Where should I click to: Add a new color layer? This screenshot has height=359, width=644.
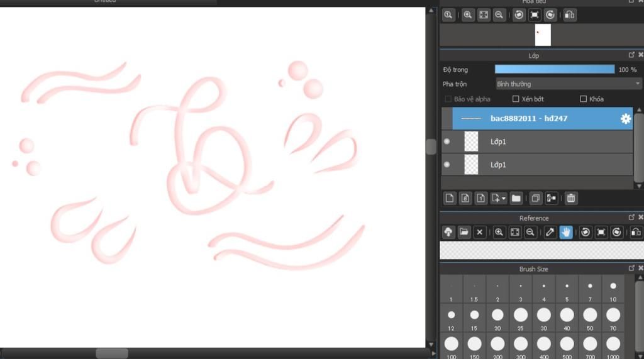coord(450,199)
